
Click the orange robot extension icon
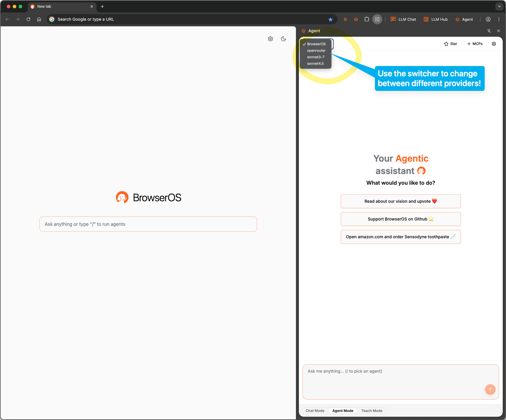(356, 19)
